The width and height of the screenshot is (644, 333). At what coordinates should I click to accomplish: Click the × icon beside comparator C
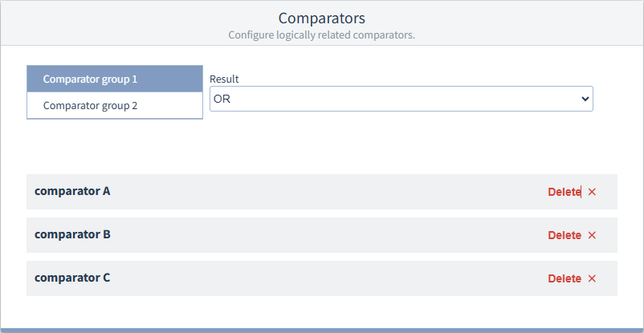point(592,278)
